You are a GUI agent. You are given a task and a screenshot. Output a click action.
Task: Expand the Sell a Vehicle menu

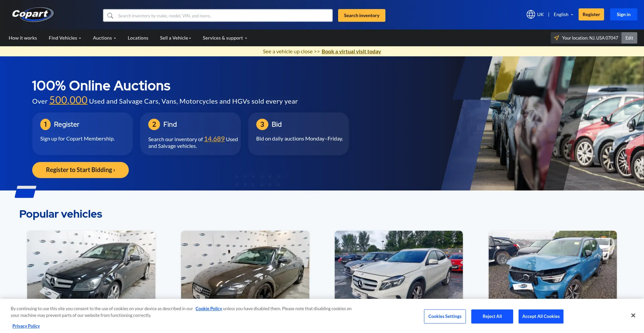click(175, 38)
